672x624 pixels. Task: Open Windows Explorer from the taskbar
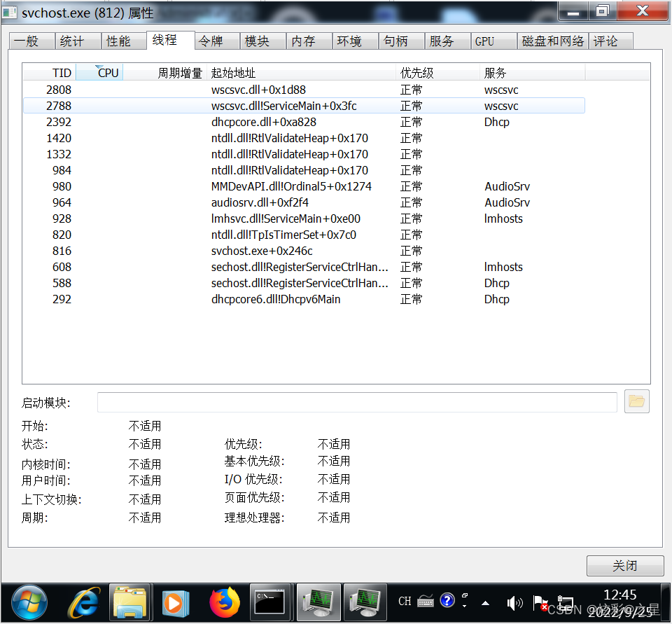(x=130, y=602)
